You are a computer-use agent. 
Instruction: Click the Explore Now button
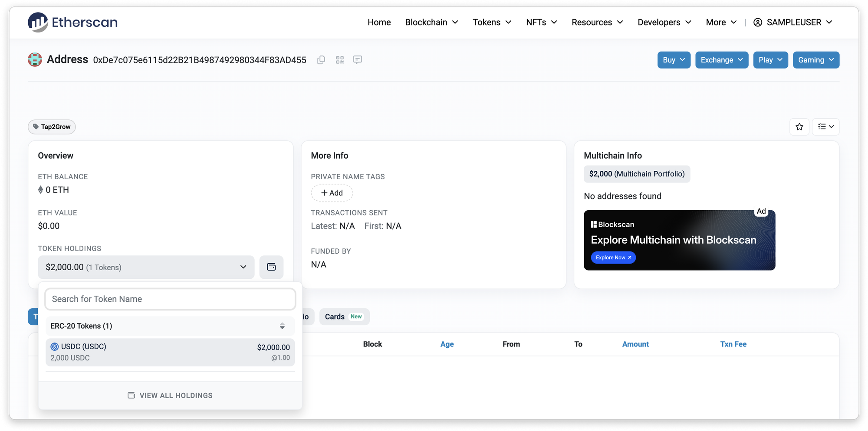pos(613,258)
